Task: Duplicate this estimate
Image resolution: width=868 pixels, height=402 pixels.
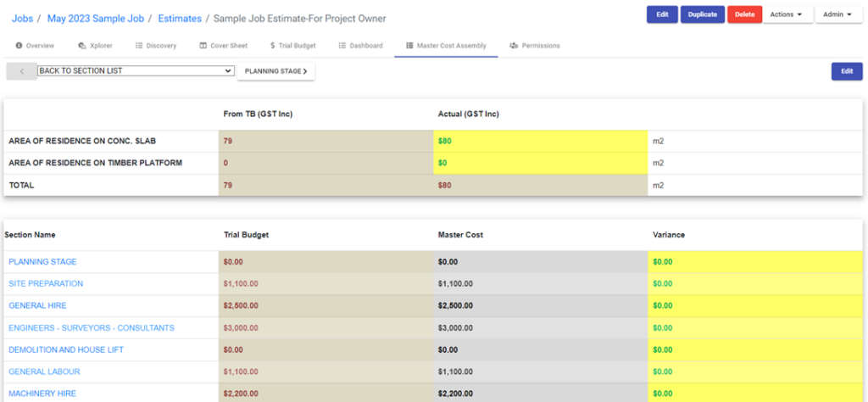Action: click(702, 14)
